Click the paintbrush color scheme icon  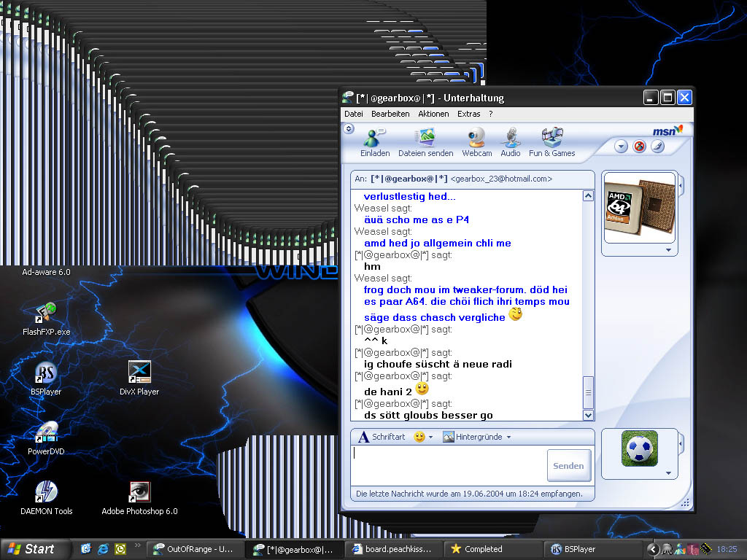pos(657,147)
